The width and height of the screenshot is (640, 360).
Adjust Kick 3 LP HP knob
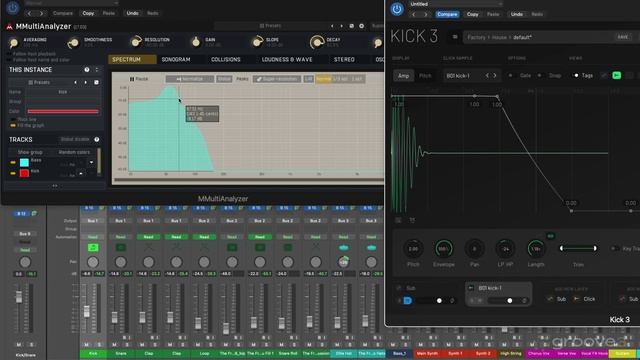(505, 249)
